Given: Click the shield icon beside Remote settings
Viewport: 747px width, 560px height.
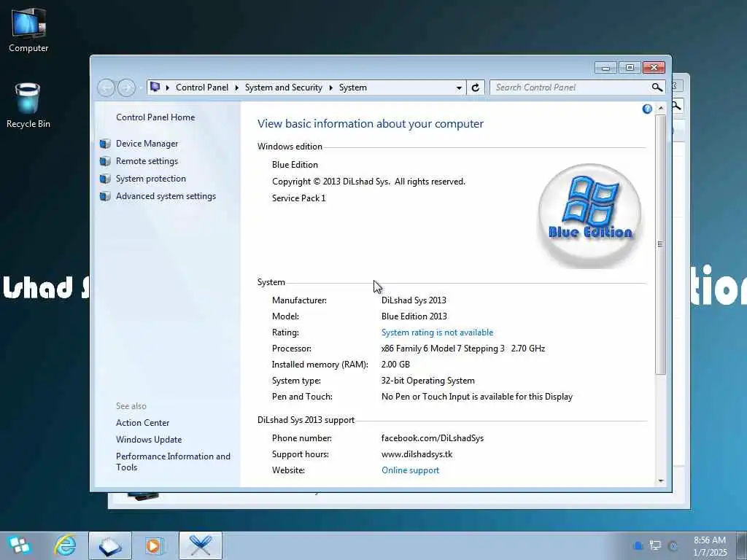Looking at the screenshot, I should pyautogui.click(x=105, y=161).
